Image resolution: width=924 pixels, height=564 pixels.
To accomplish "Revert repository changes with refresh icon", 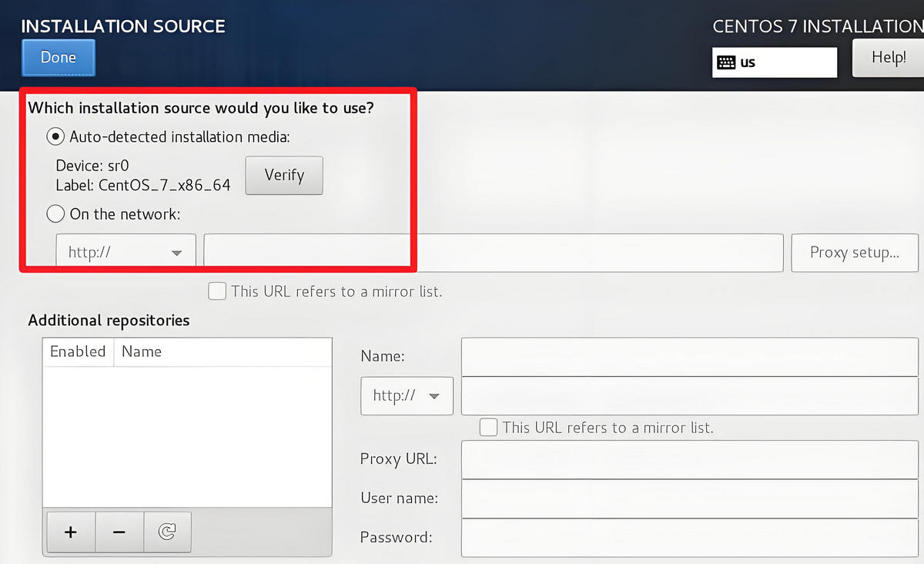I will coord(167,532).
